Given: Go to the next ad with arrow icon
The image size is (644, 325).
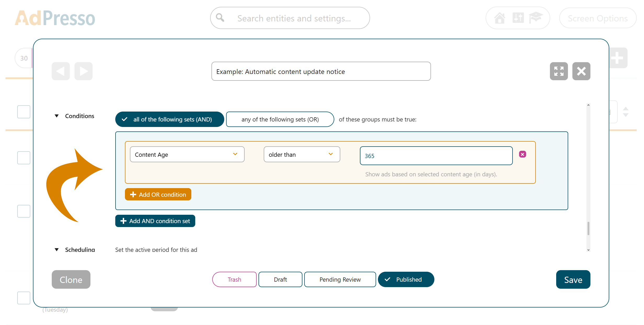Looking at the screenshot, I should pos(83,71).
